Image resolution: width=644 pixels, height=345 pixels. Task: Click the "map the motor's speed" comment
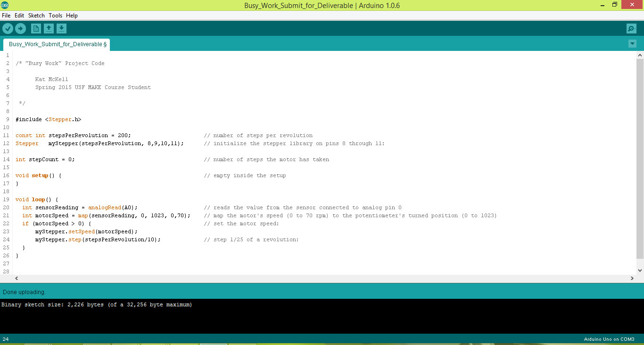(x=350, y=215)
